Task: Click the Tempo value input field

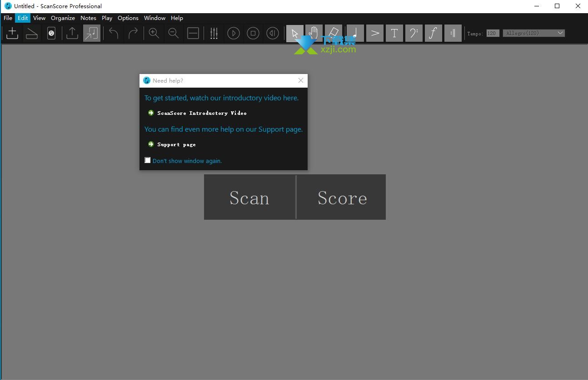Action: pyautogui.click(x=493, y=33)
